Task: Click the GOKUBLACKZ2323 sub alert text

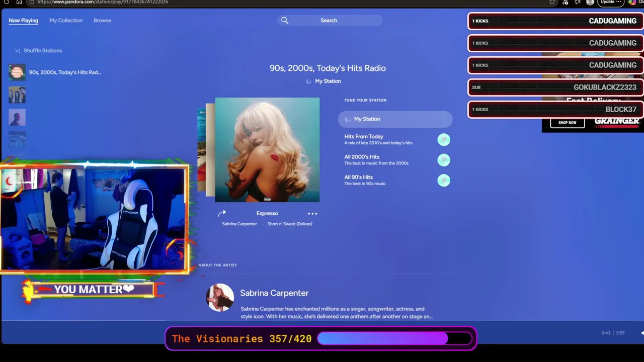Action: 605,87
